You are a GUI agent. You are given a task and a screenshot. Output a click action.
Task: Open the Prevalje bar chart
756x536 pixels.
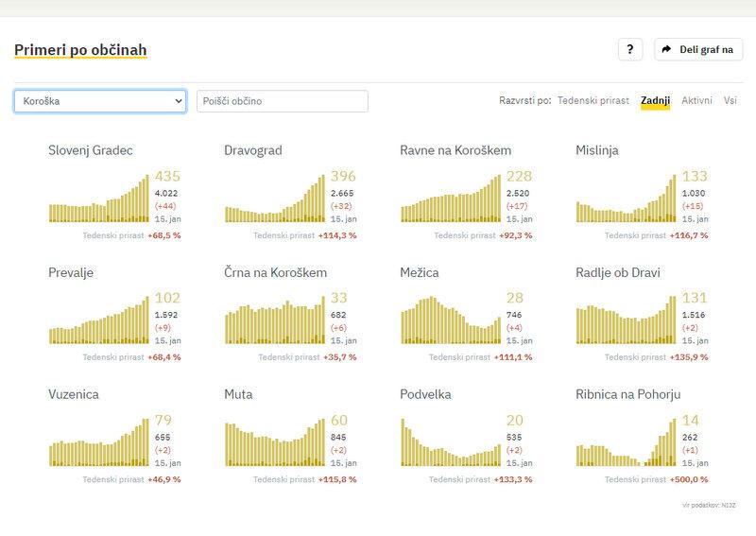(98, 321)
